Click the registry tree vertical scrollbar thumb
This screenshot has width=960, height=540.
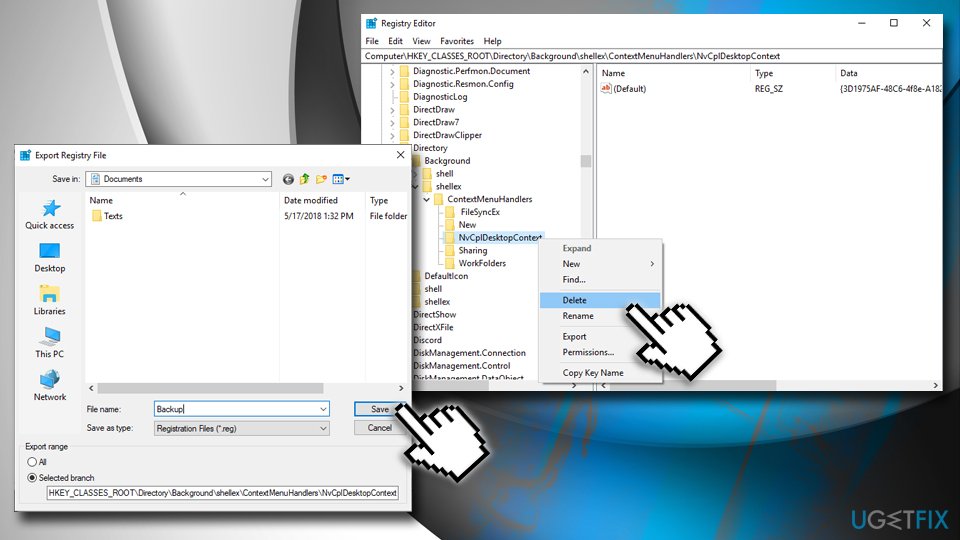click(x=586, y=161)
